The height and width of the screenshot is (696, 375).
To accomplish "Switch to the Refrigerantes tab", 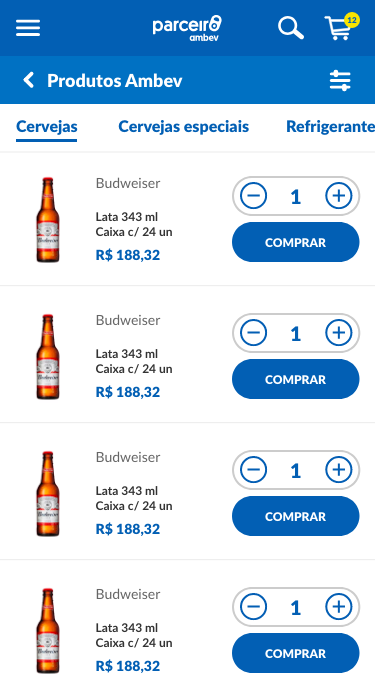I will (331, 127).
